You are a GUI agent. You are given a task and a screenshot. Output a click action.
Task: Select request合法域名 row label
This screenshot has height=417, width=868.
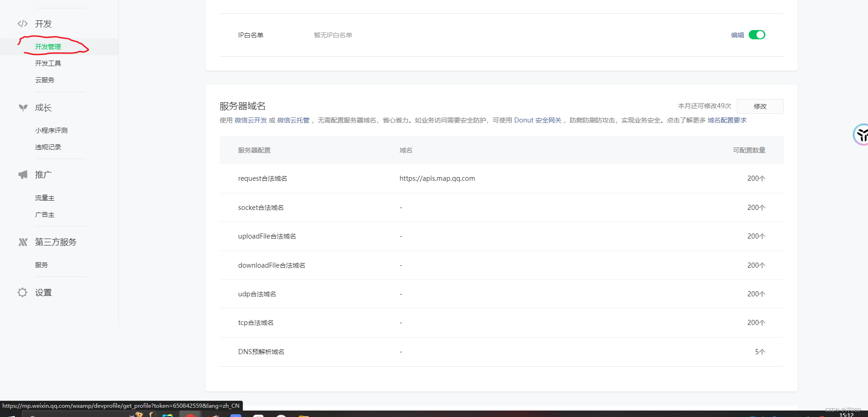tap(263, 178)
